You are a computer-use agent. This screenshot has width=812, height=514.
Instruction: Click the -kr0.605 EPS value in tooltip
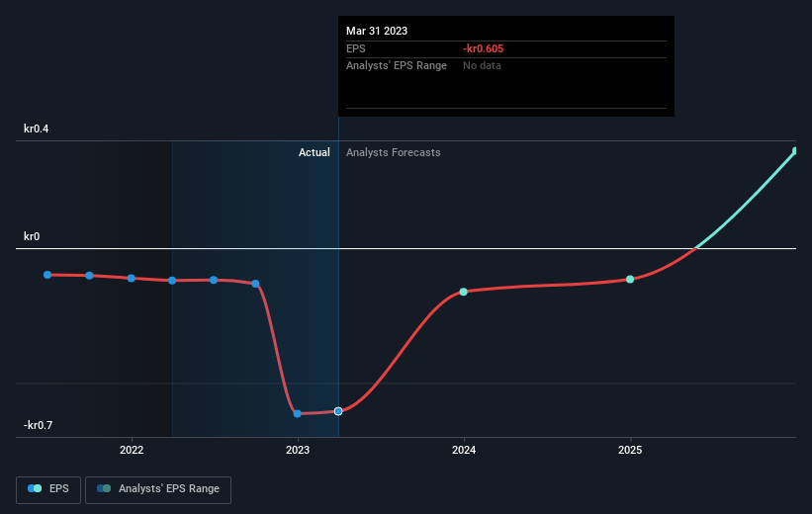pos(484,48)
